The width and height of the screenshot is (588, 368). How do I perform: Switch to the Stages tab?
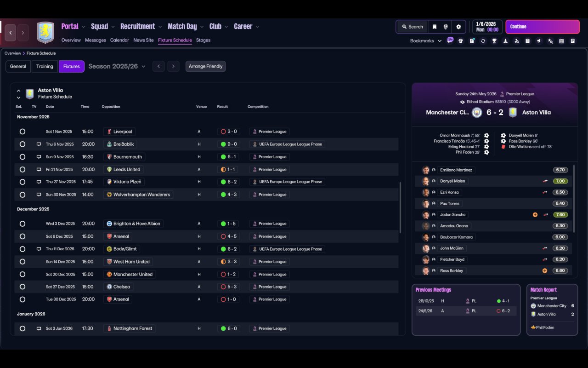203,40
